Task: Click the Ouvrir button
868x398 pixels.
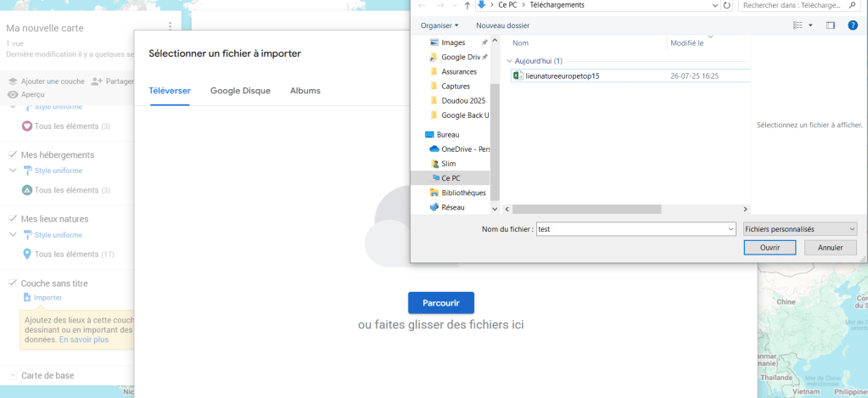Action: click(x=770, y=248)
